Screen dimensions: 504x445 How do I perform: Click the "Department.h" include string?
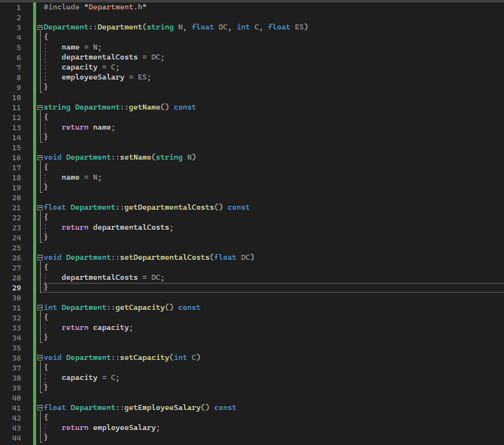(115, 7)
